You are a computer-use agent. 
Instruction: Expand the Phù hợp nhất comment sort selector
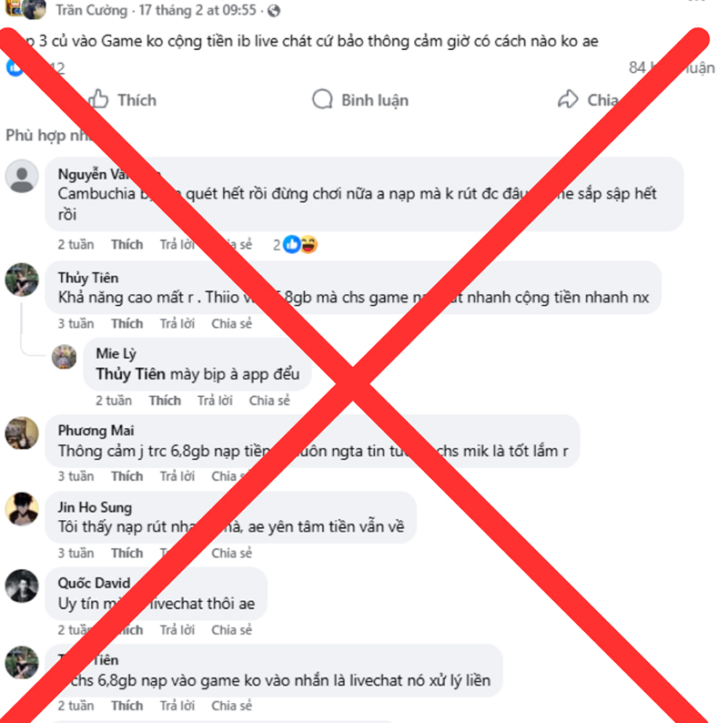click(49, 135)
